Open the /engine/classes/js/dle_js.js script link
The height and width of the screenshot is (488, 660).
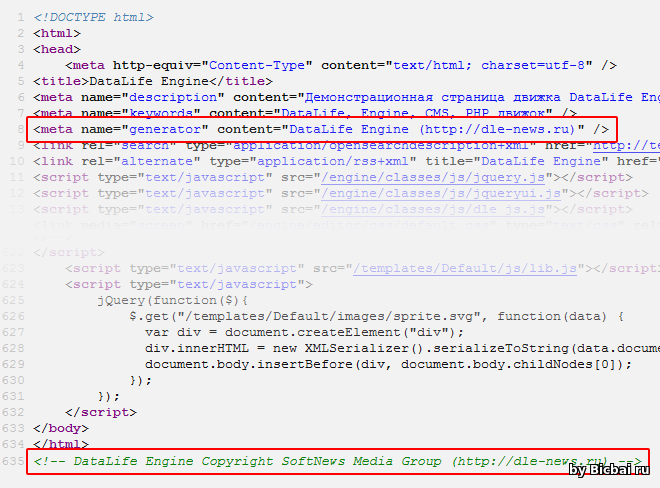point(433,209)
